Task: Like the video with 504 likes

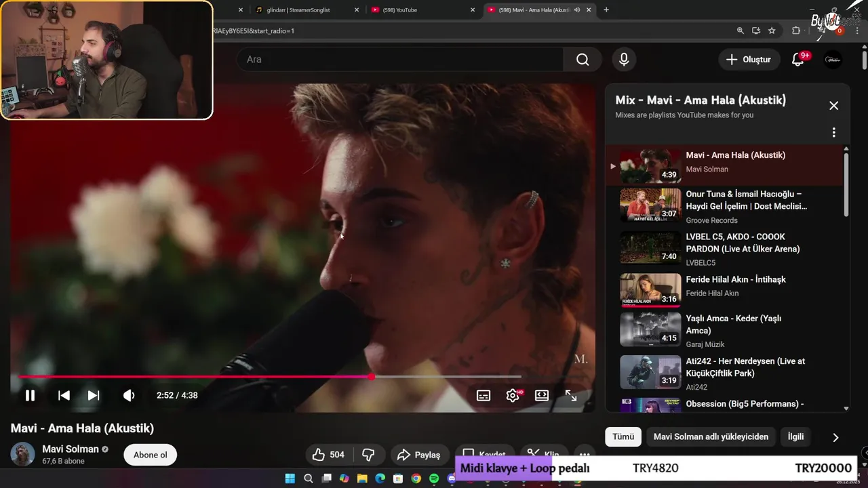Action: [329, 455]
